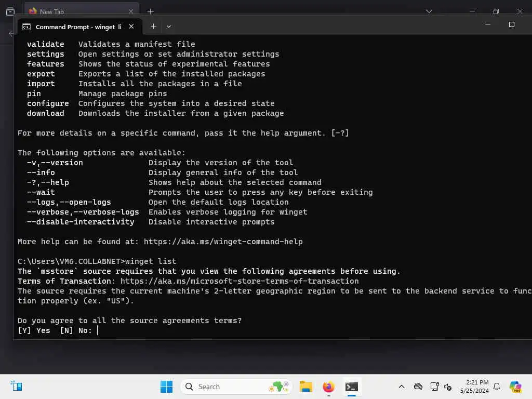The image size is (532, 399).
Task: Select the 'import' command name
Action: click(41, 84)
